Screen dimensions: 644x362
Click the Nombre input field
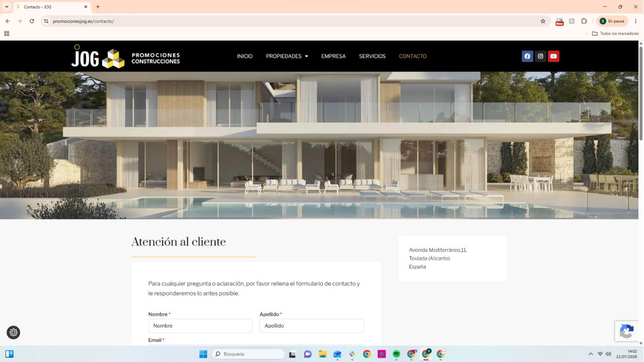pos(200,326)
